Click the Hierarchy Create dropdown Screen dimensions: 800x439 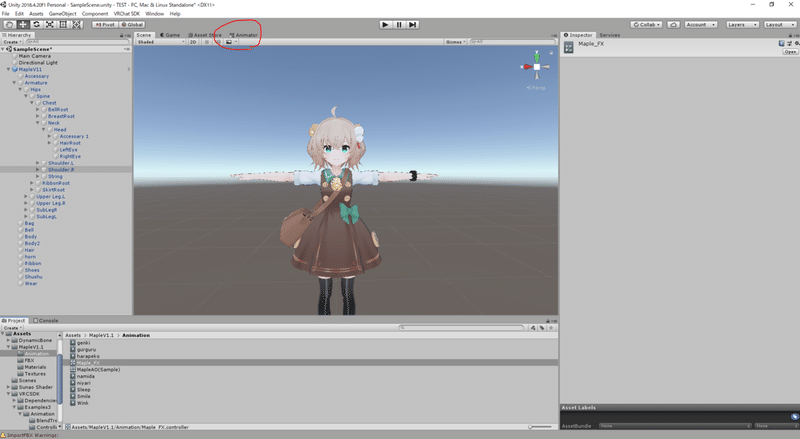[x=11, y=42]
